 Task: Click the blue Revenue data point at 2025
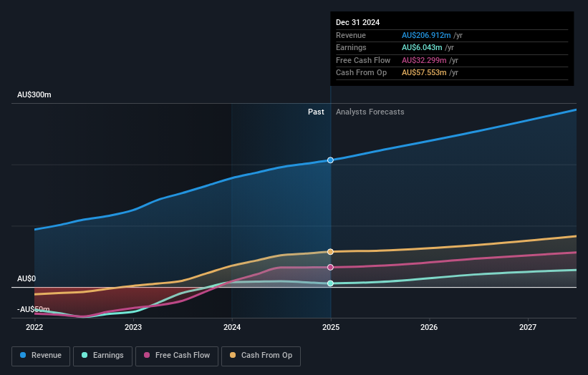pyautogui.click(x=330, y=160)
